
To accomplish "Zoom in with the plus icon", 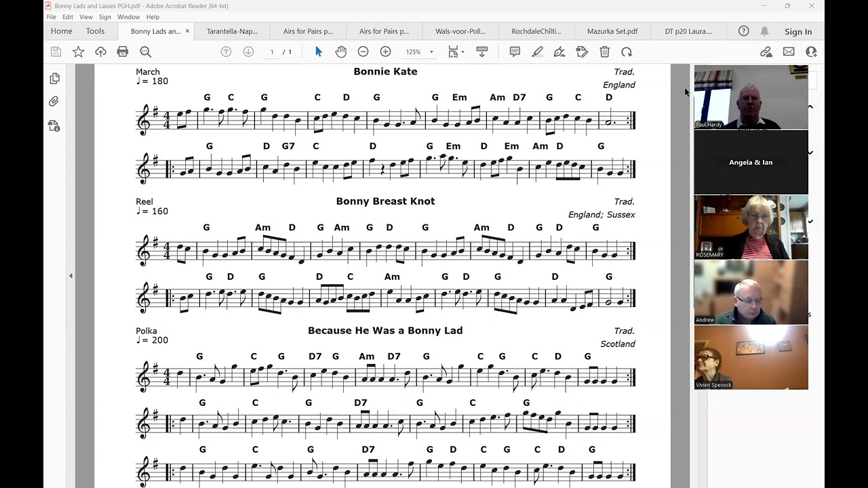I will pyautogui.click(x=385, y=52).
